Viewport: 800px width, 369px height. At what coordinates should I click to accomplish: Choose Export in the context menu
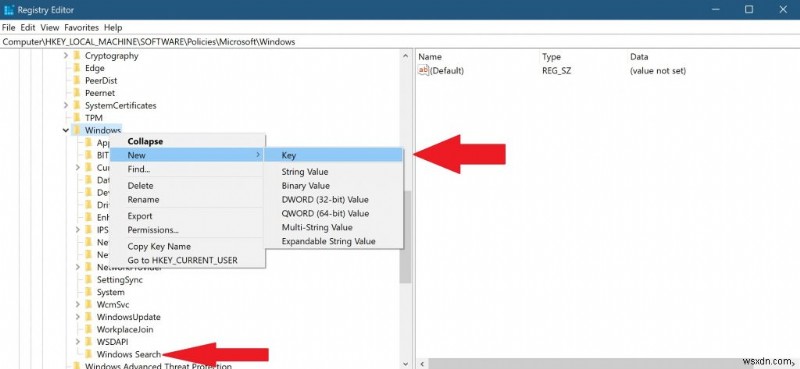[188, 216]
